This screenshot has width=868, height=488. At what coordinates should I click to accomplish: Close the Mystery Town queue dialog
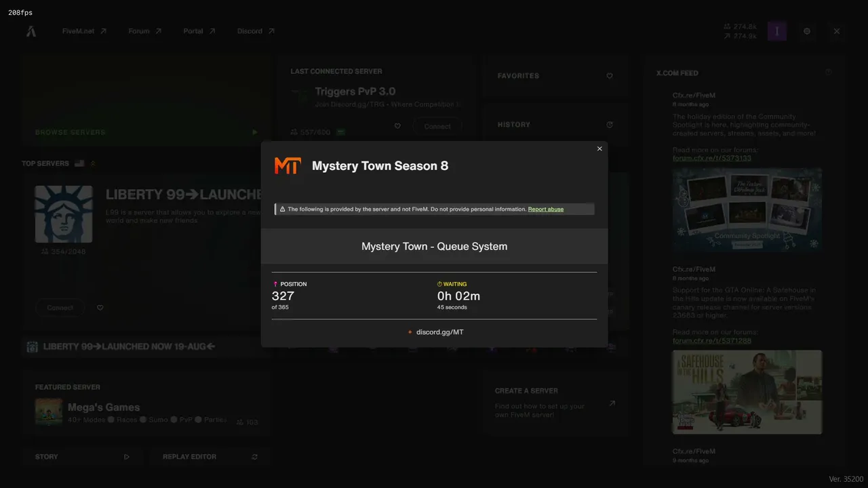pyautogui.click(x=599, y=149)
